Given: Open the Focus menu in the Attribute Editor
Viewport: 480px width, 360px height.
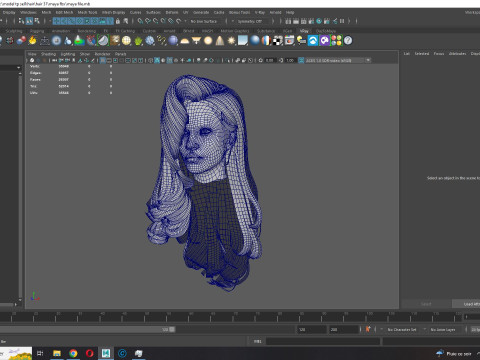Looking at the screenshot, I should pos(439,54).
